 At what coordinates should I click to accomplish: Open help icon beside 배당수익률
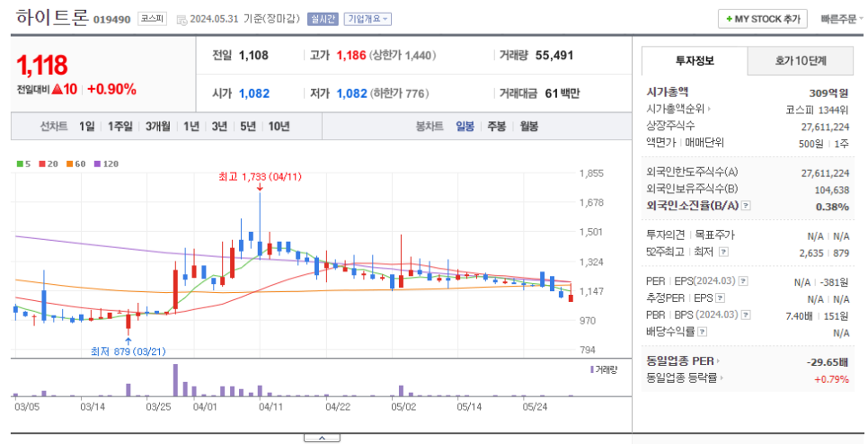(702, 333)
